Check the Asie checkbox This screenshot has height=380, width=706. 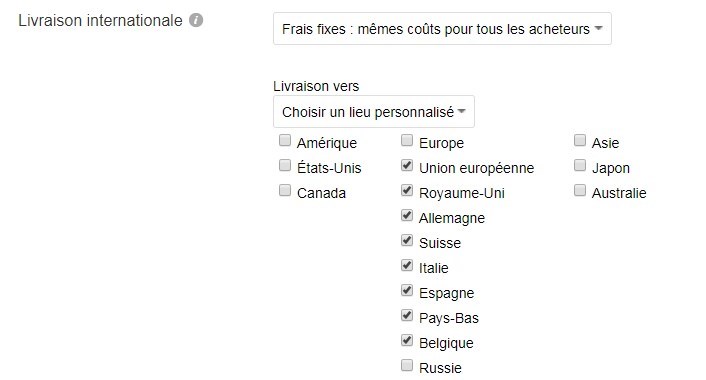(580, 140)
